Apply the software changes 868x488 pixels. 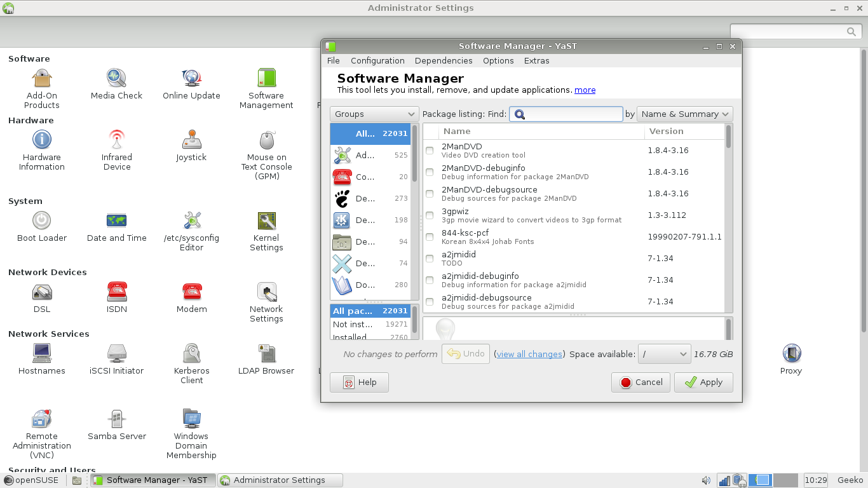703,382
